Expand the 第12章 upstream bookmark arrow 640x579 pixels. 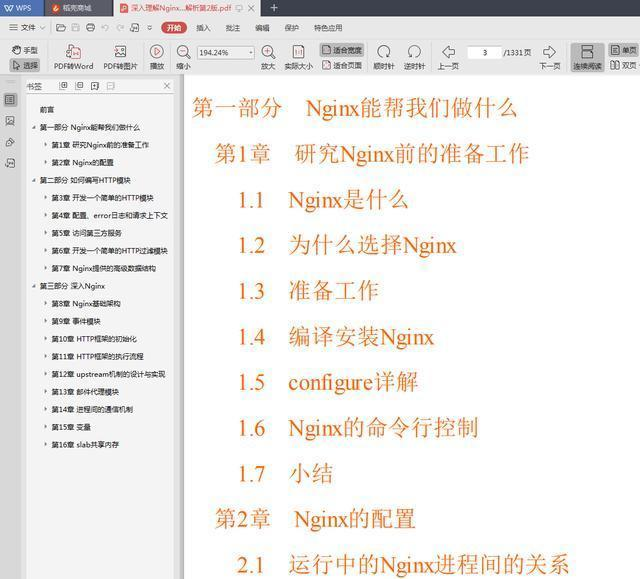pos(45,374)
